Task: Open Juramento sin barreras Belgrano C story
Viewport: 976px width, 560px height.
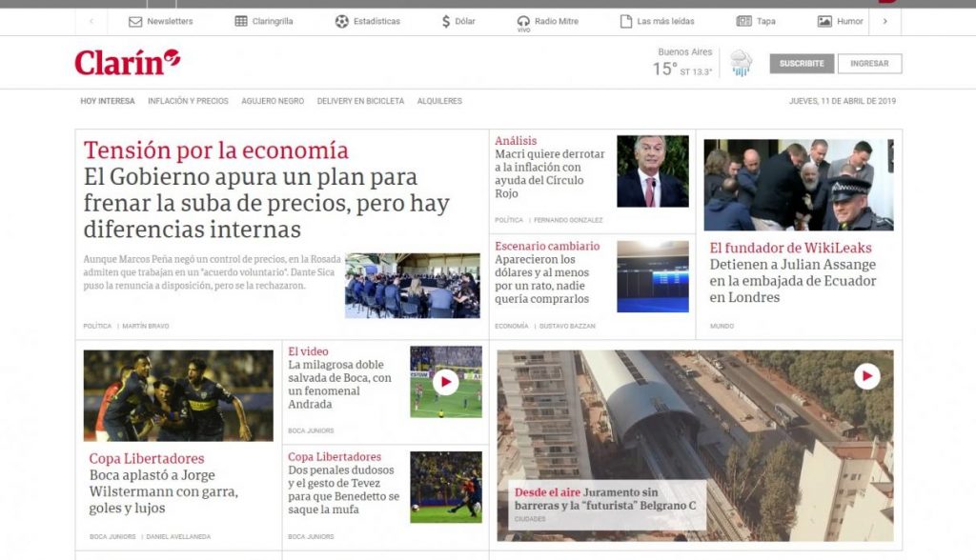Action: click(605, 498)
